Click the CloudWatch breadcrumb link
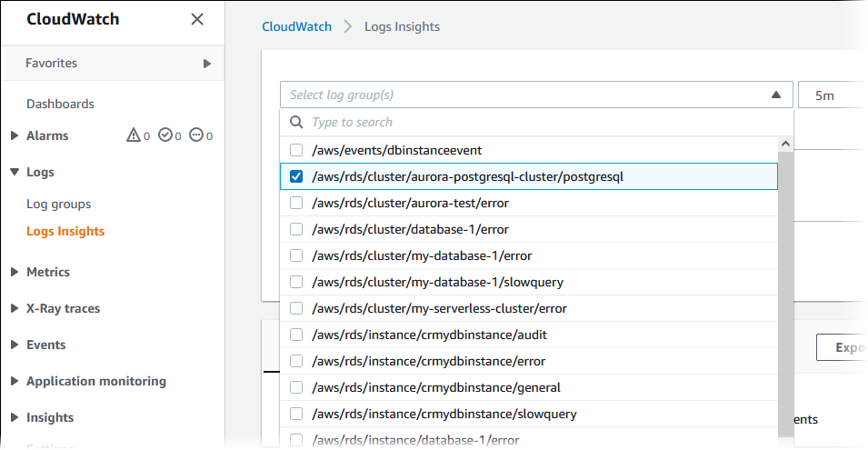 (x=296, y=26)
